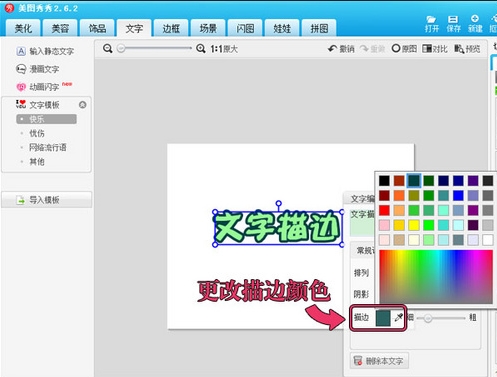Pick the orange swatch in second row
Screen dimensions: 497x377
[x=399, y=195]
